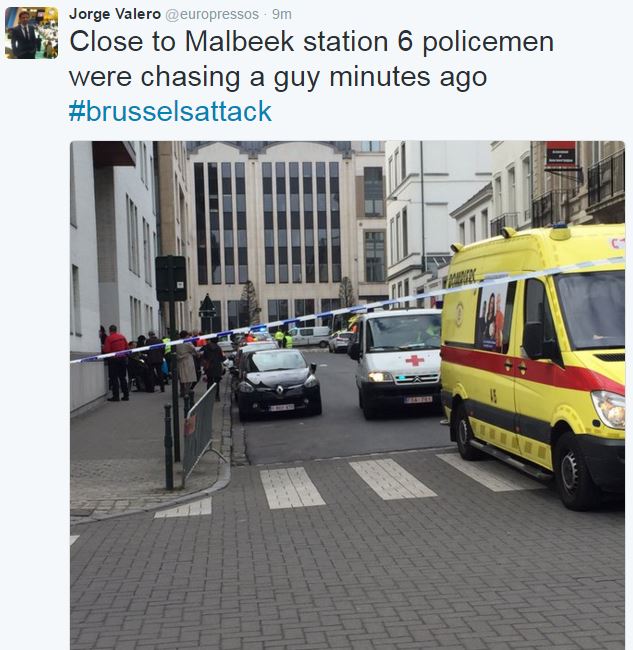Click the 9m tweet timestamp

282,15
